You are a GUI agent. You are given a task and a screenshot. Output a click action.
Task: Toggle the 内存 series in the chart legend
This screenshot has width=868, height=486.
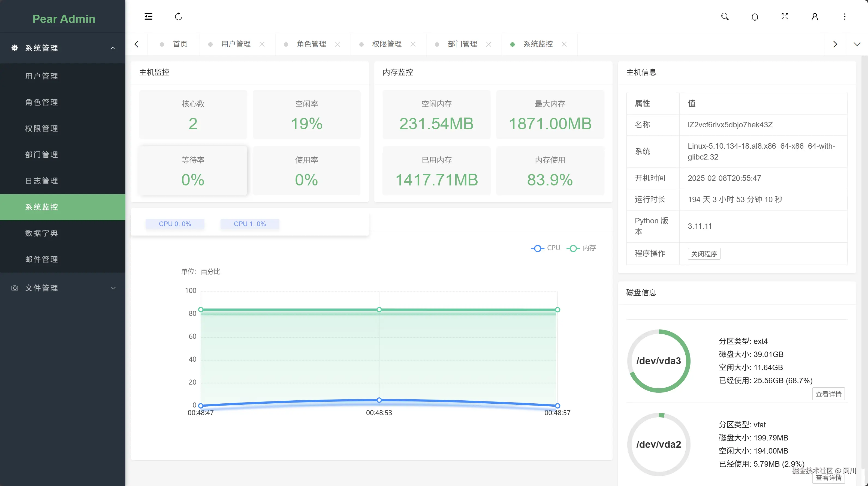pyautogui.click(x=581, y=248)
